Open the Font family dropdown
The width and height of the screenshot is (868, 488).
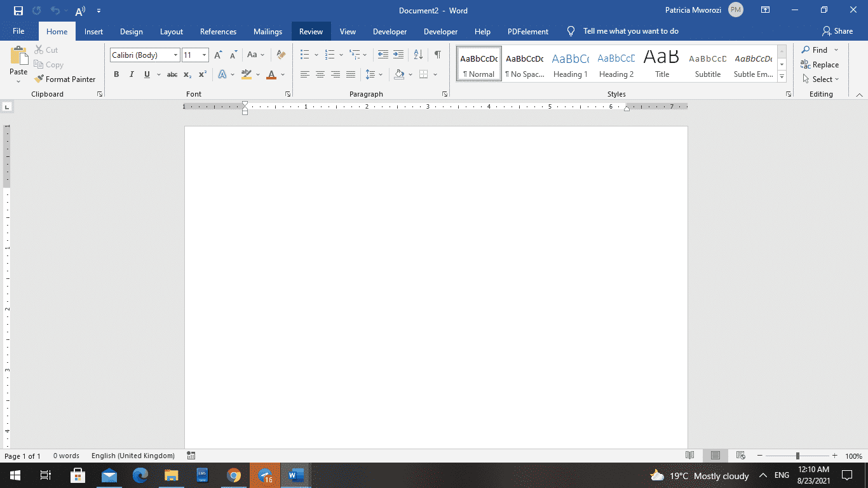[x=175, y=55]
